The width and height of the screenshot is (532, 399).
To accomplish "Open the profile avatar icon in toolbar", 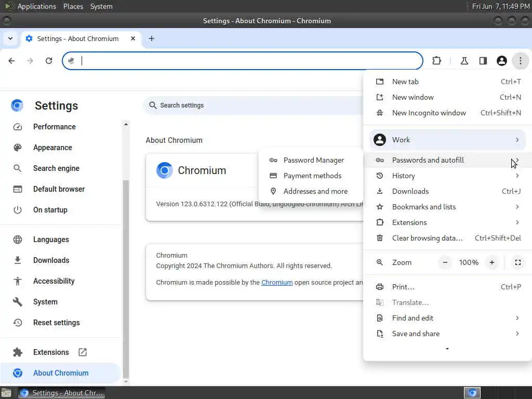I will click(502, 61).
